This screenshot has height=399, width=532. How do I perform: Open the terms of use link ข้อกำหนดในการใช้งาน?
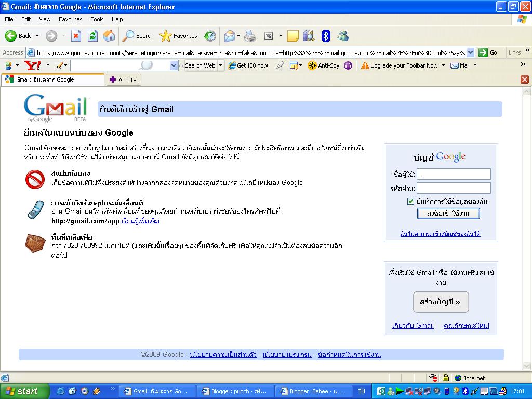click(x=349, y=354)
